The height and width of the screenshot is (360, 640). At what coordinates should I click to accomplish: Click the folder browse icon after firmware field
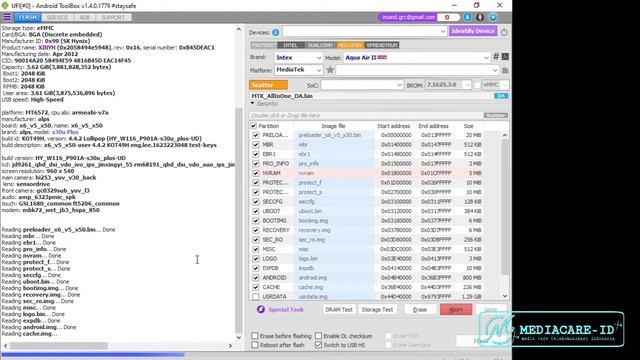pos(505,70)
